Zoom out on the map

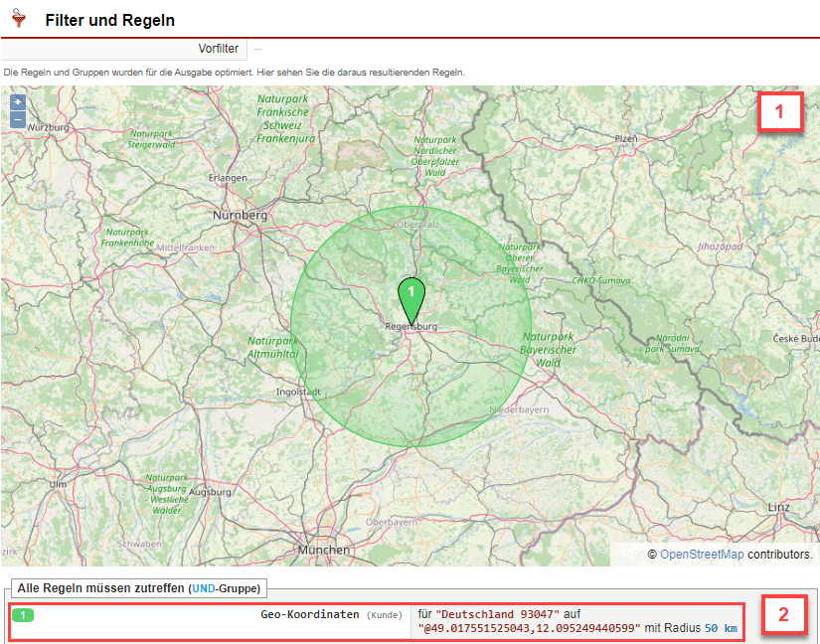[18, 119]
